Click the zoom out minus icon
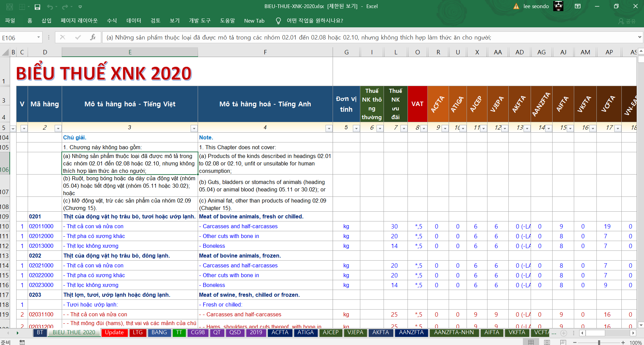644x345 pixels. coord(575,342)
